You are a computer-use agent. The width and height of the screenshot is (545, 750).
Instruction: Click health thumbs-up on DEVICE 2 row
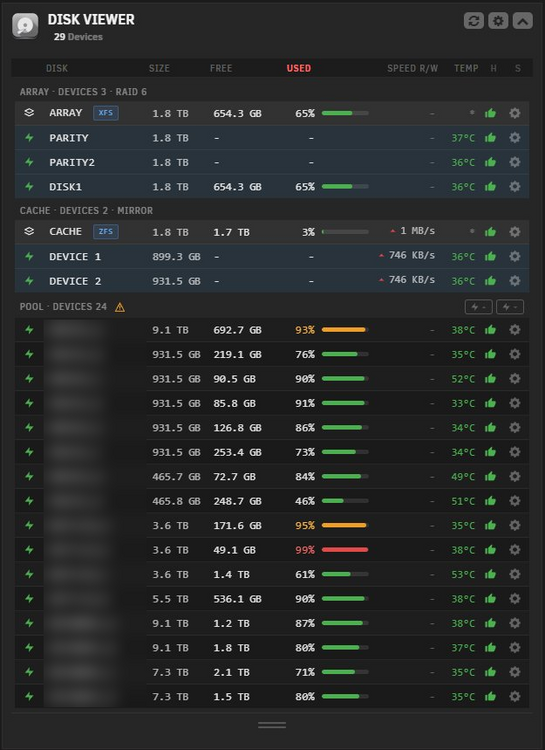tap(490, 281)
